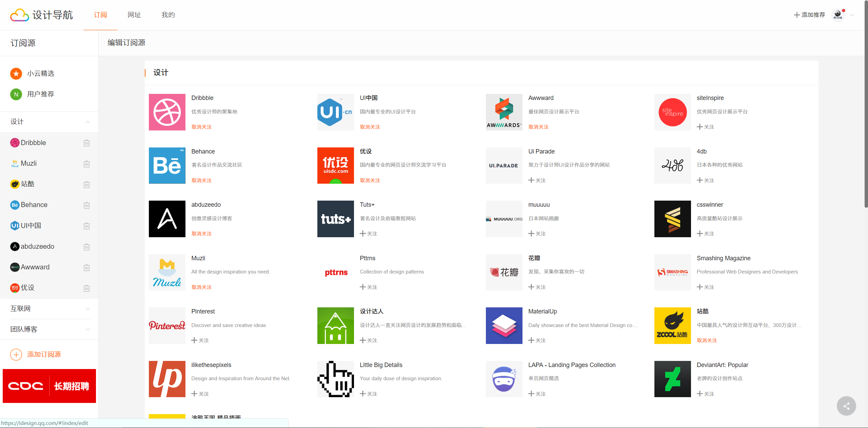Click trash icon next to Muzli
868x428 pixels.
(86, 164)
